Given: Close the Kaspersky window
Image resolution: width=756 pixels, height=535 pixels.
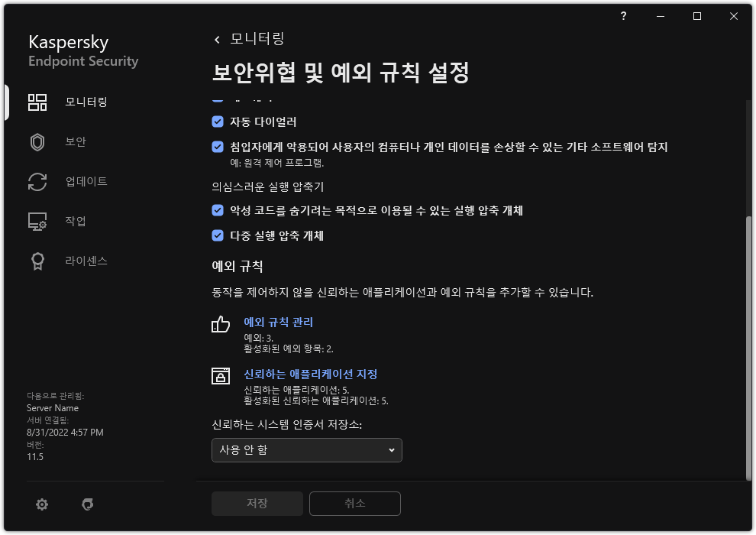Looking at the screenshot, I should (734, 16).
